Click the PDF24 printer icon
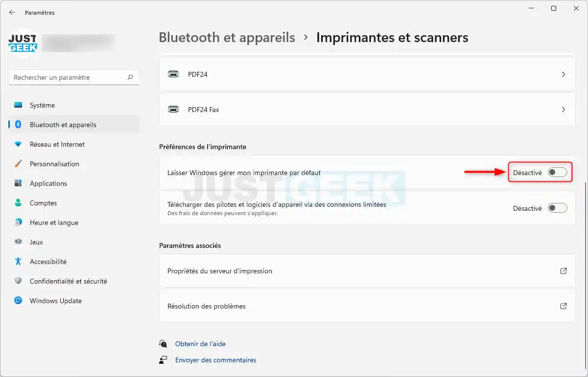588x377 pixels. click(173, 74)
